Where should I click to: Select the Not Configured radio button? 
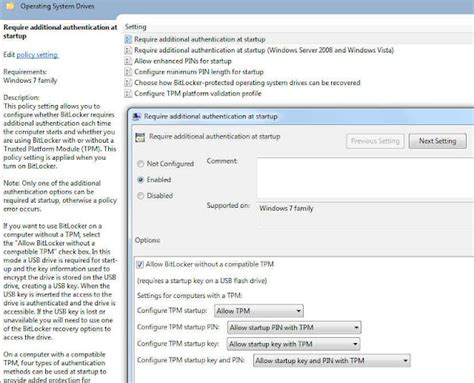[x=141, y=164]
